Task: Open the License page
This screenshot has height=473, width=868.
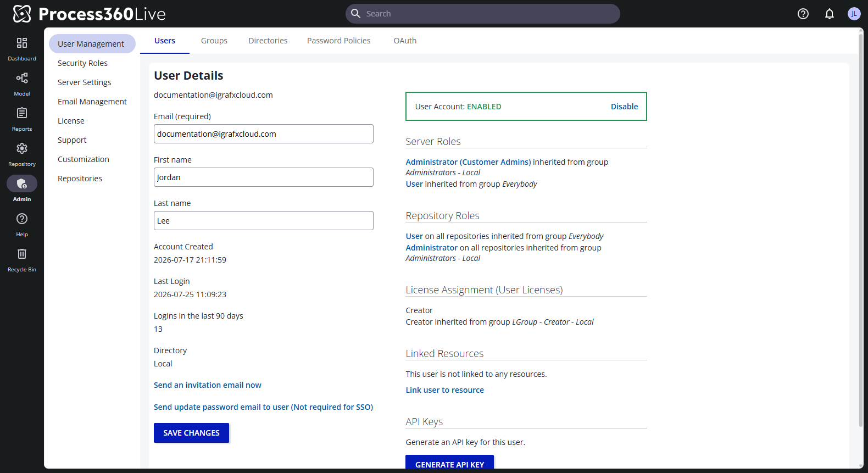Action: pos(71,121)
